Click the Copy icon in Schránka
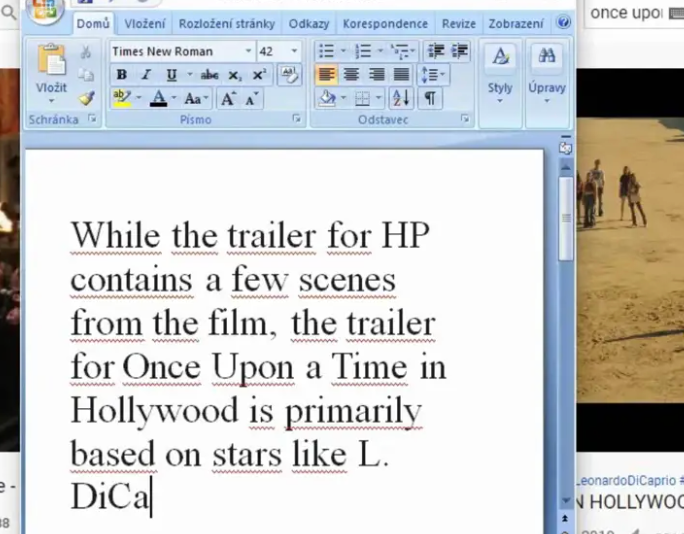 86,75
